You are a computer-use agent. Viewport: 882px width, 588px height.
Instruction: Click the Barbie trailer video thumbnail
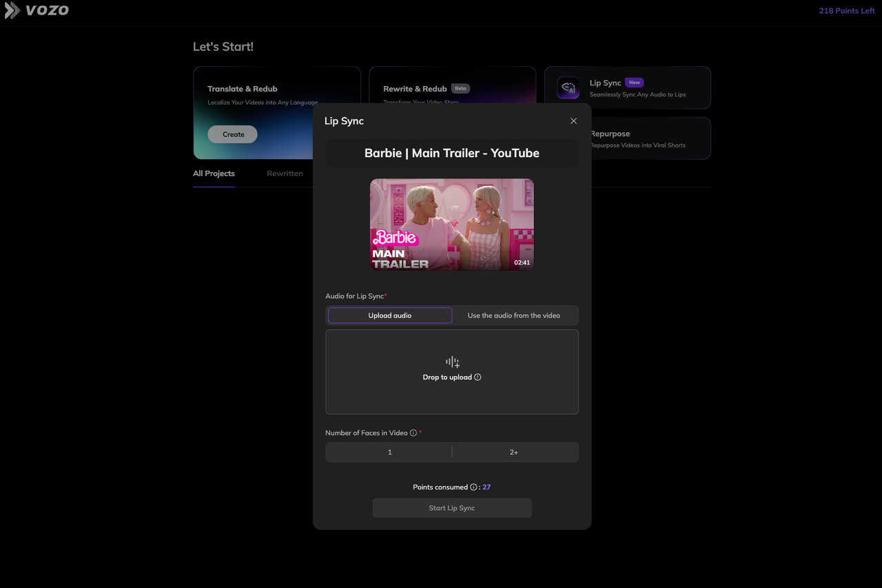click(452, 224)
